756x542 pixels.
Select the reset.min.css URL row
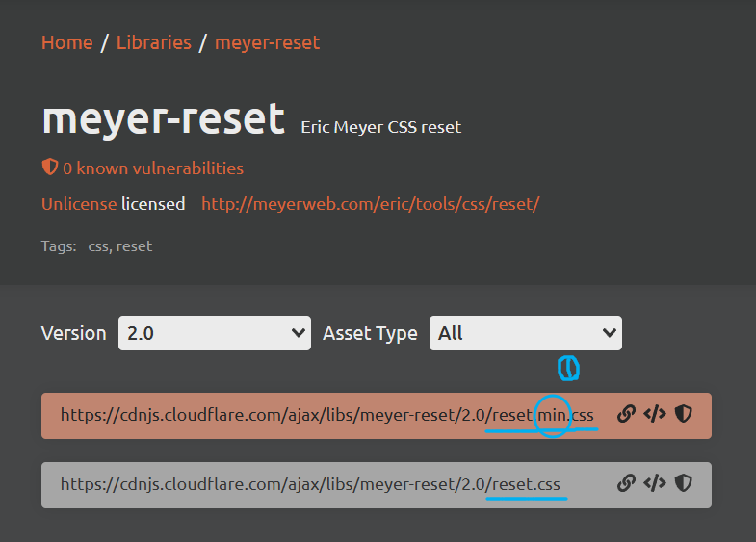pyautogui.click(x=377, y=416)
